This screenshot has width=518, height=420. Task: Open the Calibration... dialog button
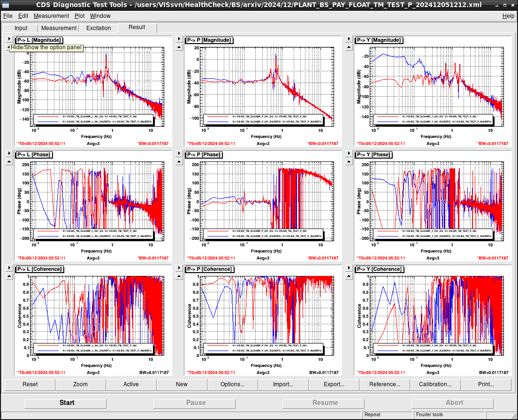point(435,384)
